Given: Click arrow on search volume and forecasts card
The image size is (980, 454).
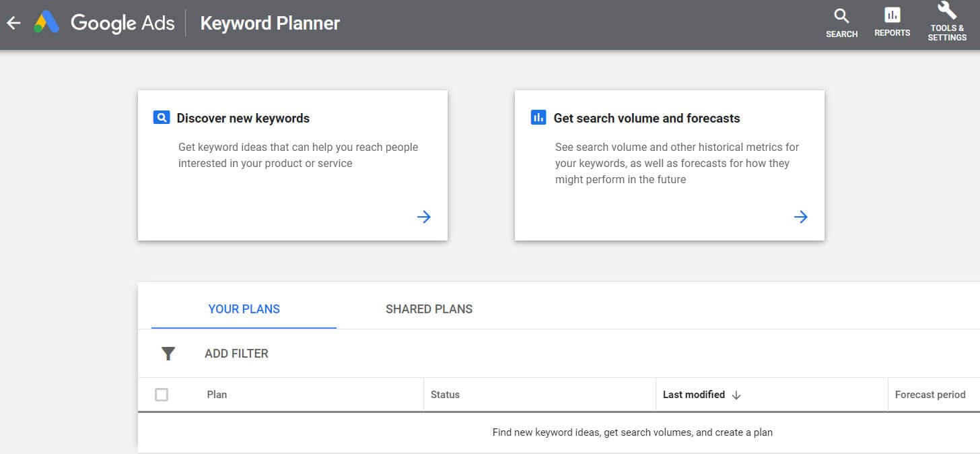Looking at the screenshot, I should (800, 217).
